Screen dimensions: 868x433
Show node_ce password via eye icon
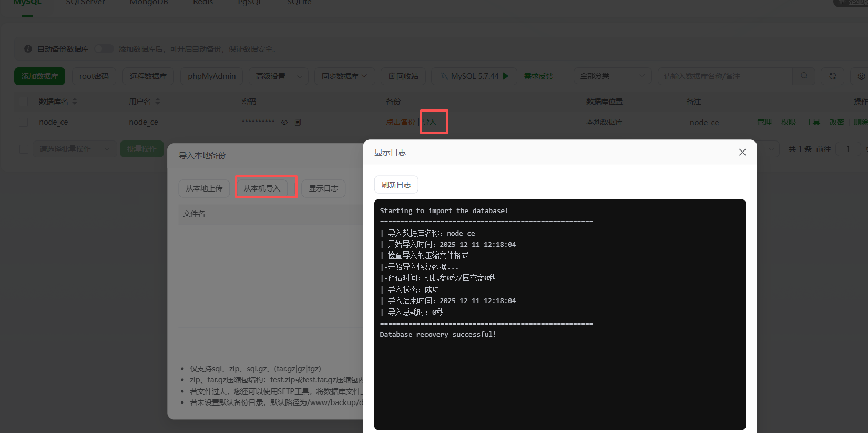click(284, 122)
